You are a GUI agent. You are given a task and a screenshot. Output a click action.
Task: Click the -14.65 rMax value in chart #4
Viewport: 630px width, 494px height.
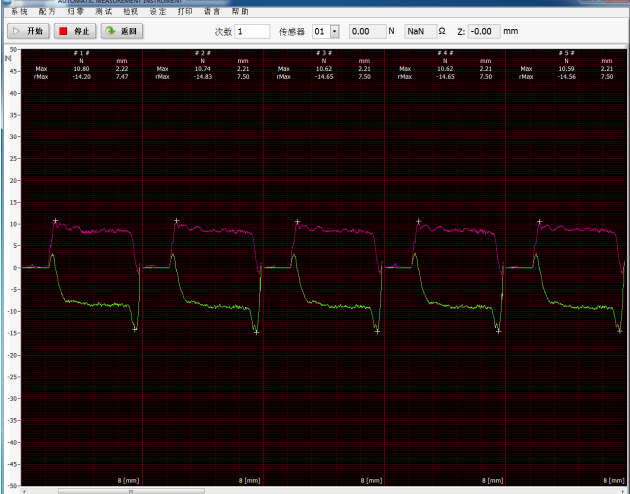click(445, 76)
